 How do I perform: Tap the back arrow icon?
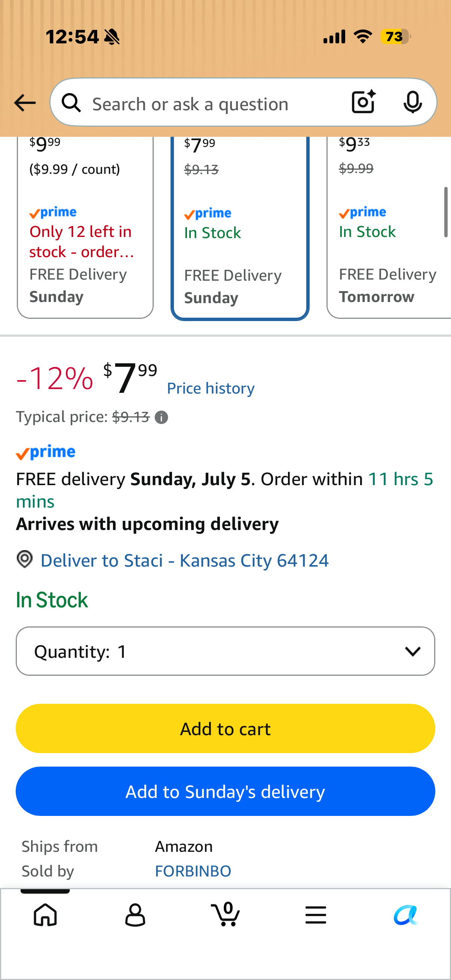[x=25, y=103]
